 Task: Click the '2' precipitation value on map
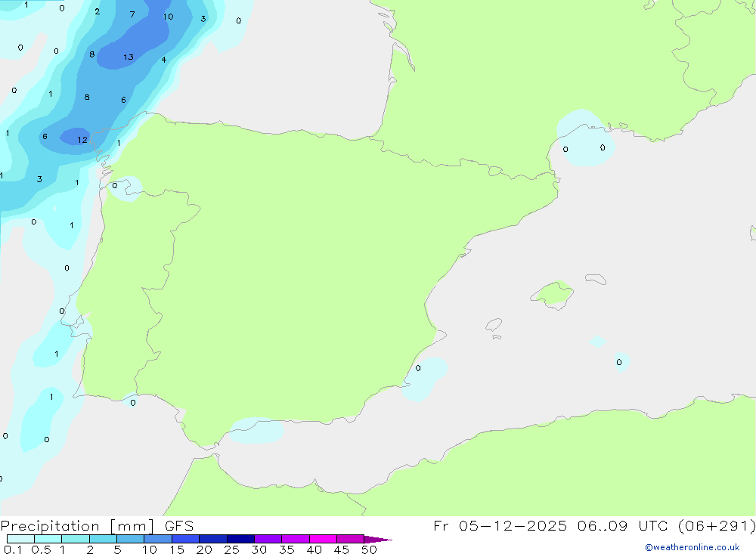[x=98, y=11]
